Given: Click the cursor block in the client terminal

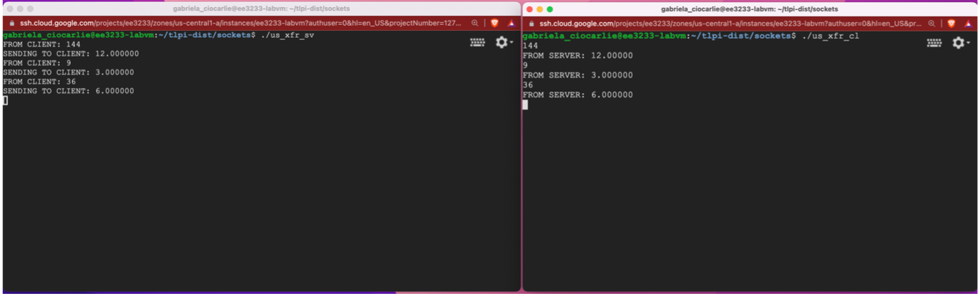Looking at the screenshot, I should point(525,105).
